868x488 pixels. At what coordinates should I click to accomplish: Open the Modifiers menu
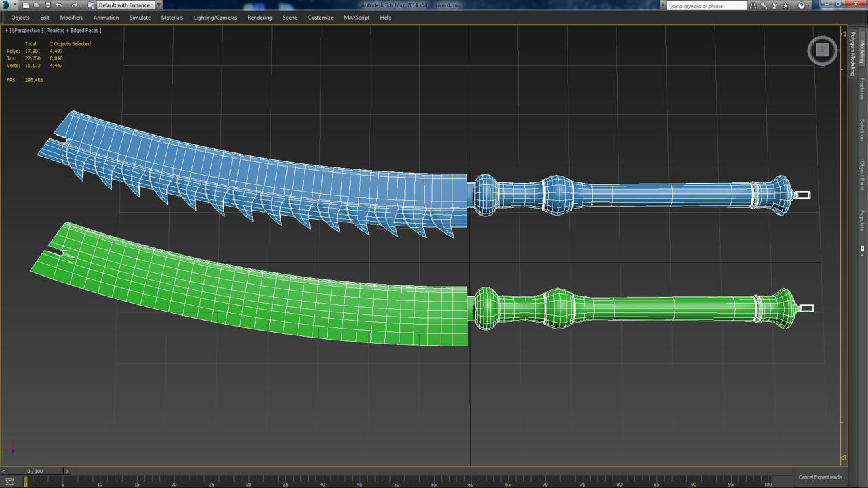(x=71, y=18)
